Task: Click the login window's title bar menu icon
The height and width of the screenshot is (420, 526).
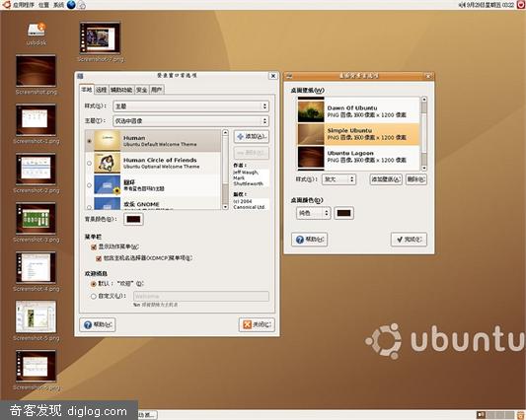Action: coord(80,76)
